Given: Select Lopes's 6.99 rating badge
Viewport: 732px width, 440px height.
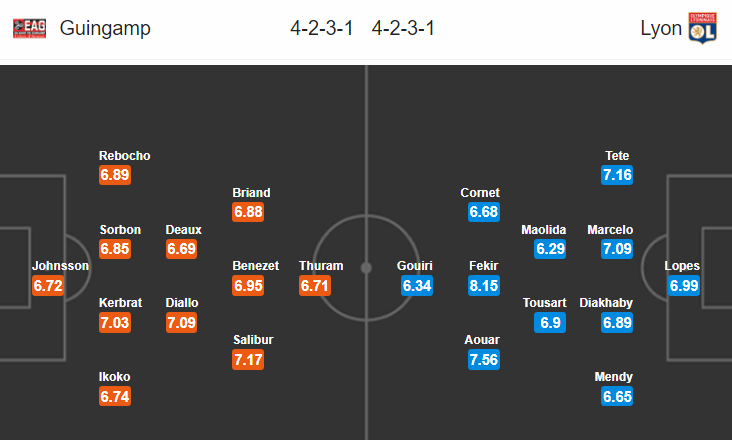Looking at the screenshot, I should pyautogui.click(x=684, y=286).
